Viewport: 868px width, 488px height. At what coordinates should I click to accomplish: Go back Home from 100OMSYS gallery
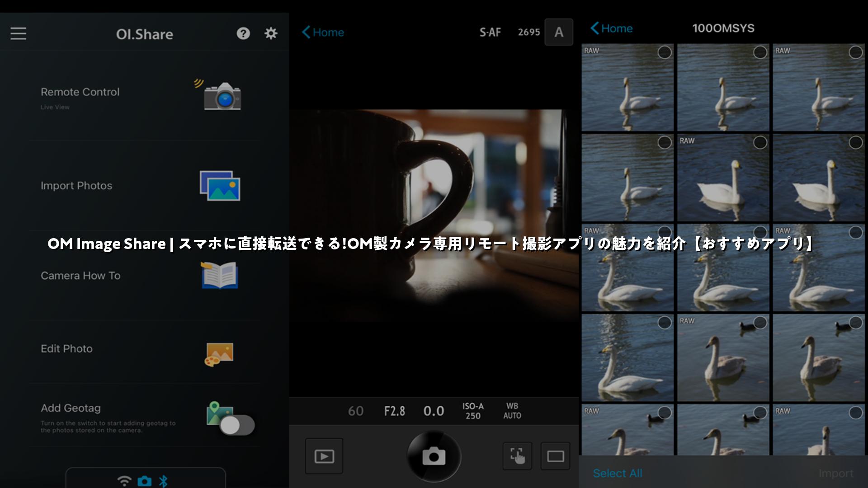click(611, 28)
